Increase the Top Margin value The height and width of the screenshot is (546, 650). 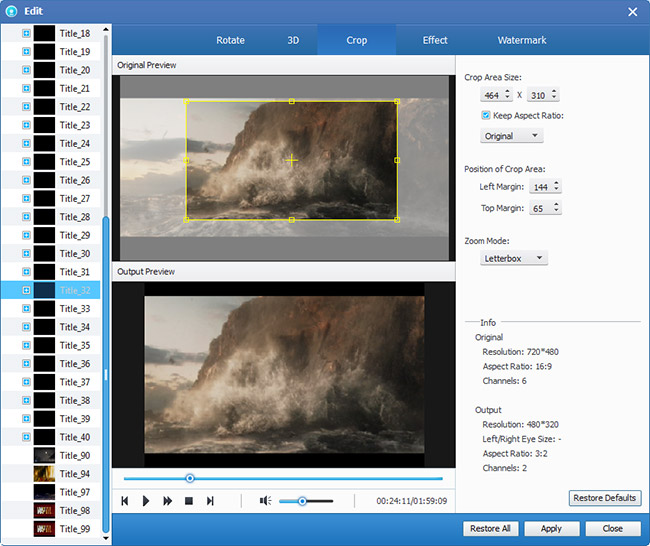(556, 204)
